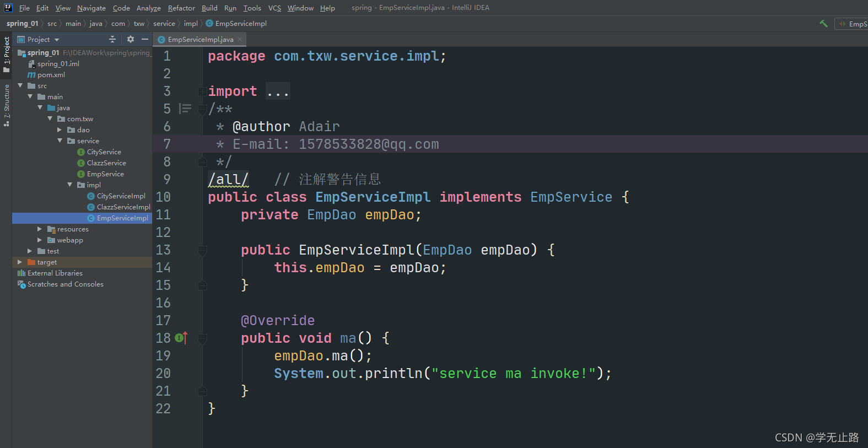Click the Build project hammer icon
Viewport: 868px width, 448px height.
[823, 24]
